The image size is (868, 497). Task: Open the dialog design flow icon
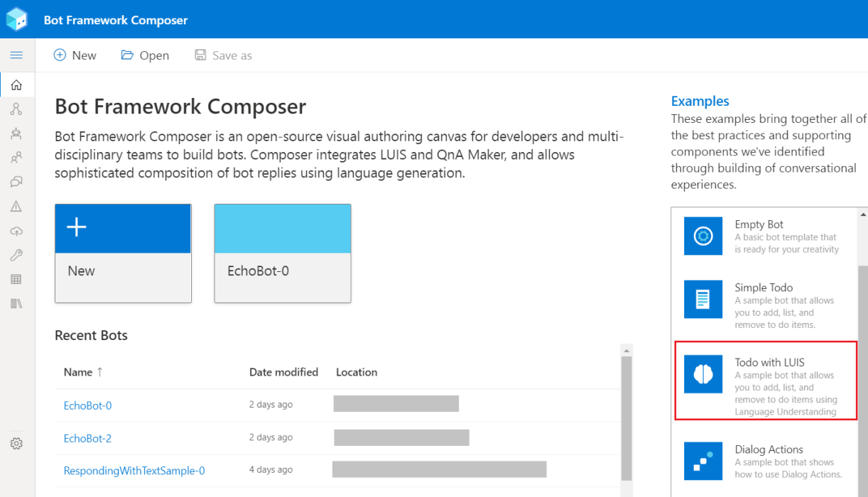16,109
